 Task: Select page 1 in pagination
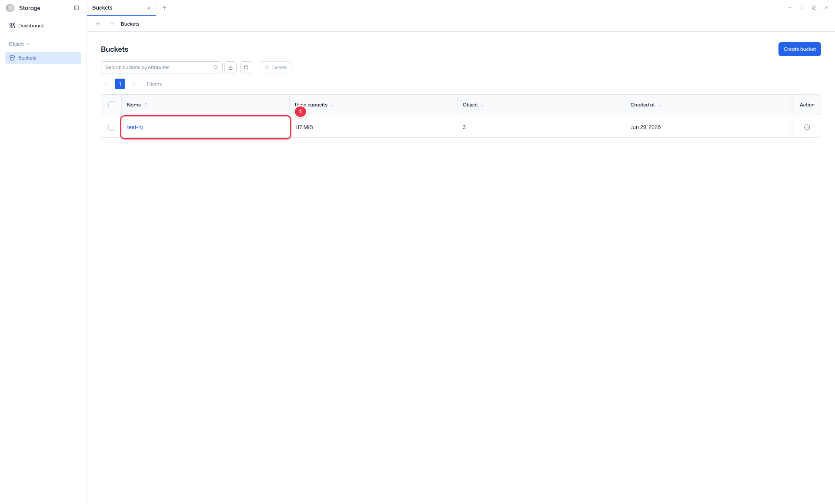[x=120, y=84]
